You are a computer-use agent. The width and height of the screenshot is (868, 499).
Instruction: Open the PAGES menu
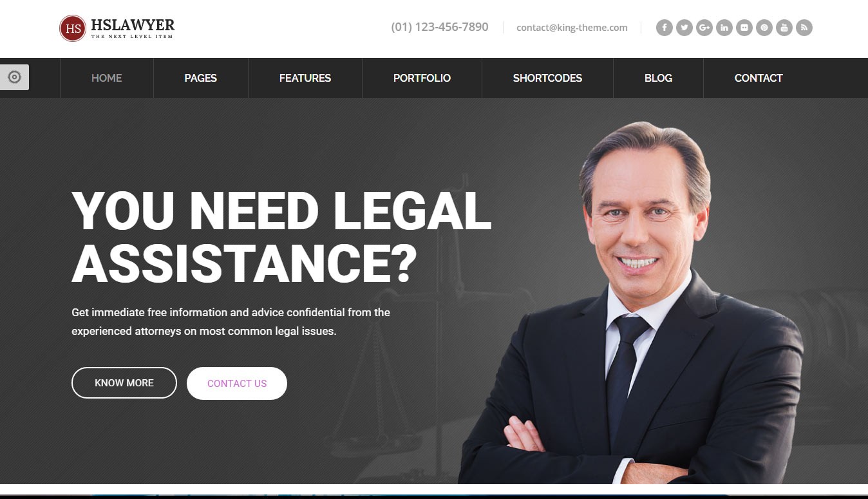click(x=201, y=78)
